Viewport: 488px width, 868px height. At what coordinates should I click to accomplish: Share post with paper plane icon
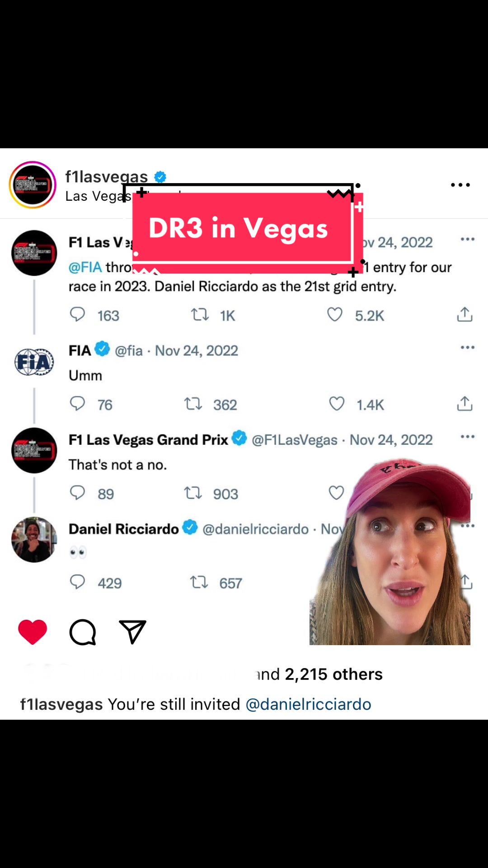point(132,632)
